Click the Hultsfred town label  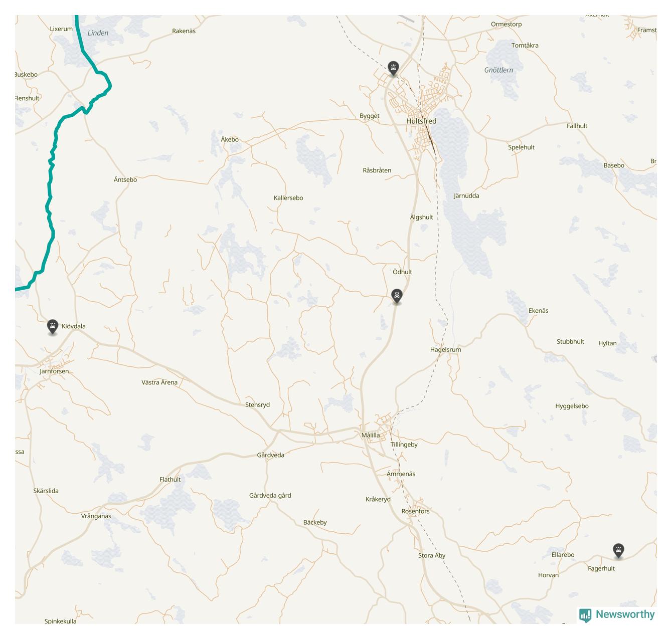421,121
